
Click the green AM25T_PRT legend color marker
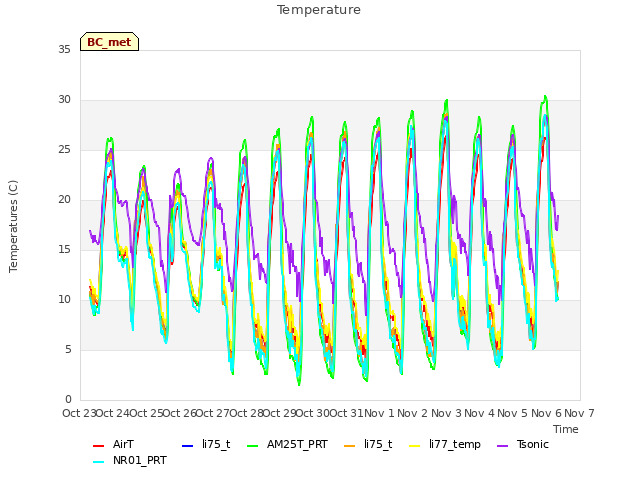point(253,446)
